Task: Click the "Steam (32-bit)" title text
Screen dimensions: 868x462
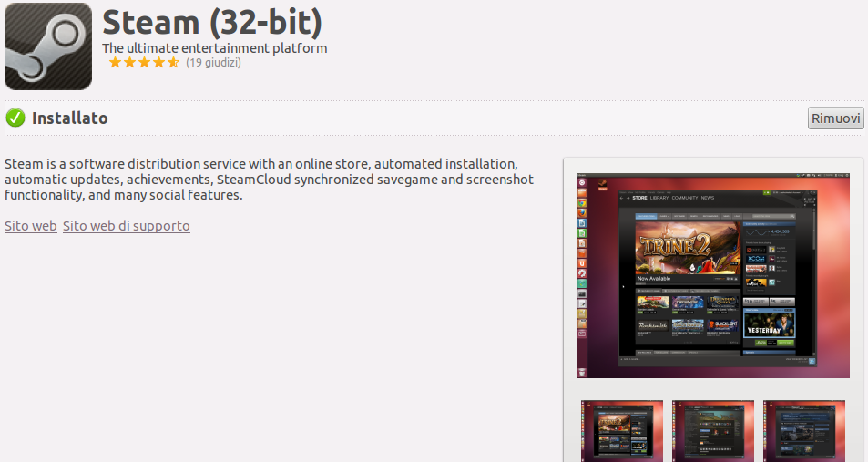Action: point(212,22)
